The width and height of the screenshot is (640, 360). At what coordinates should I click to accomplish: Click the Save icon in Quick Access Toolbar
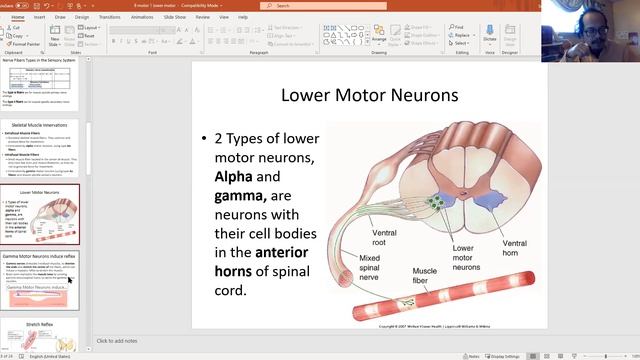pos(36,6)
